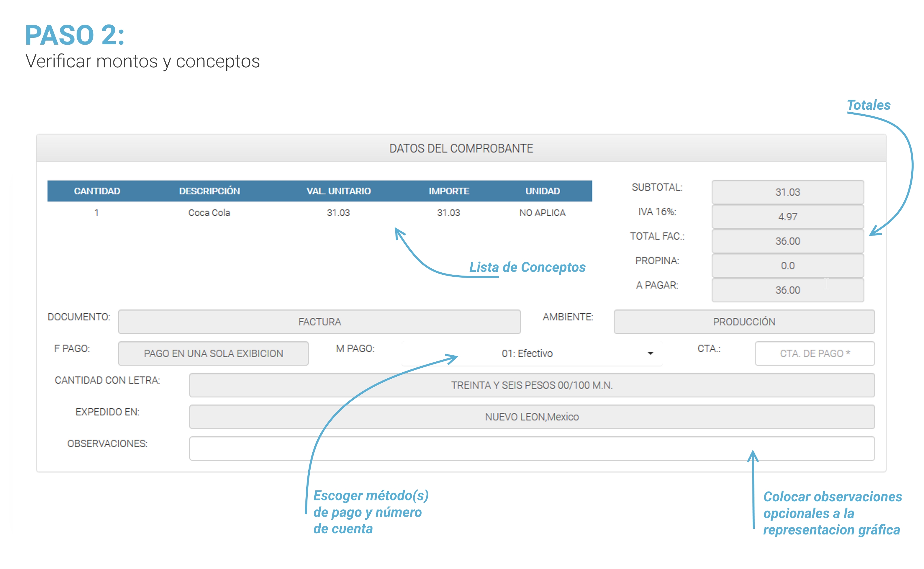Click the CANTIDAD column header
The width and height of the screenshot is (924, 569).
point(97,191)
